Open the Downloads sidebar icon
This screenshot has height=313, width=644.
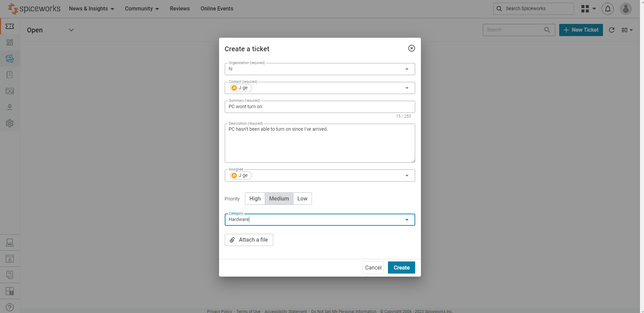(x=9, y=107)
